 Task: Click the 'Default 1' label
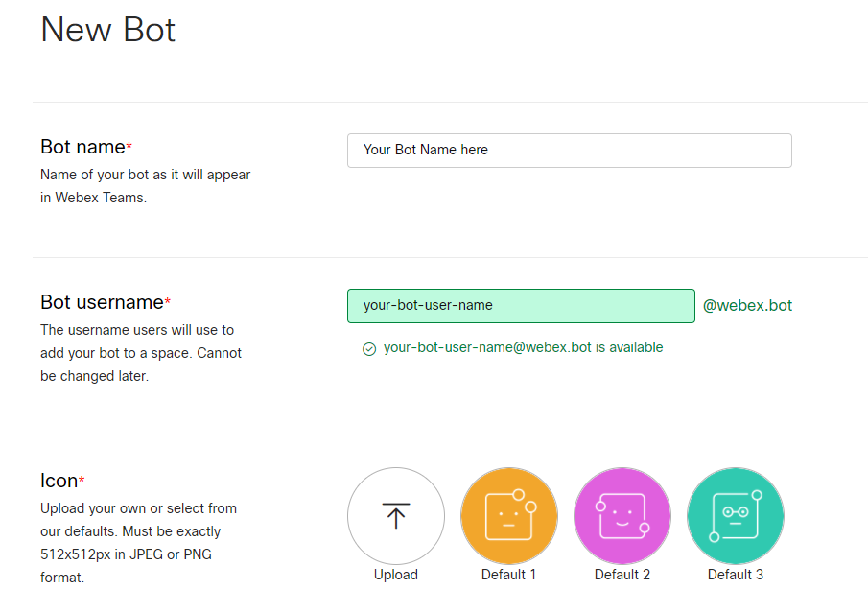(x=508, y=575)
